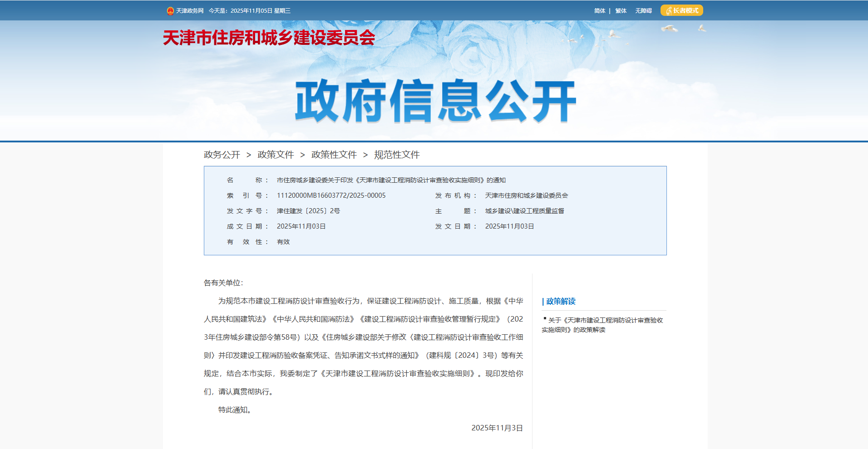Click the 津住建发〔2025〕2号 document number

[308, 210]
